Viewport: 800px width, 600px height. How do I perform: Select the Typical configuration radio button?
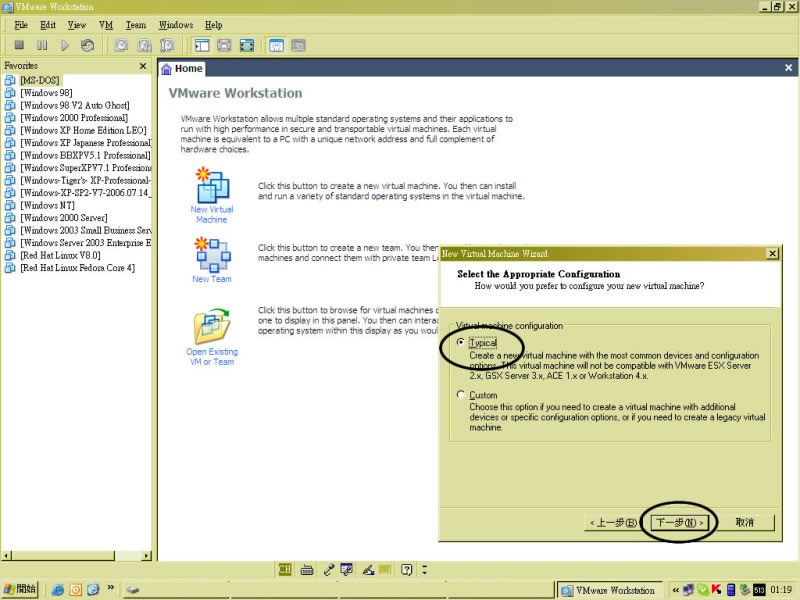coord(461,342)
